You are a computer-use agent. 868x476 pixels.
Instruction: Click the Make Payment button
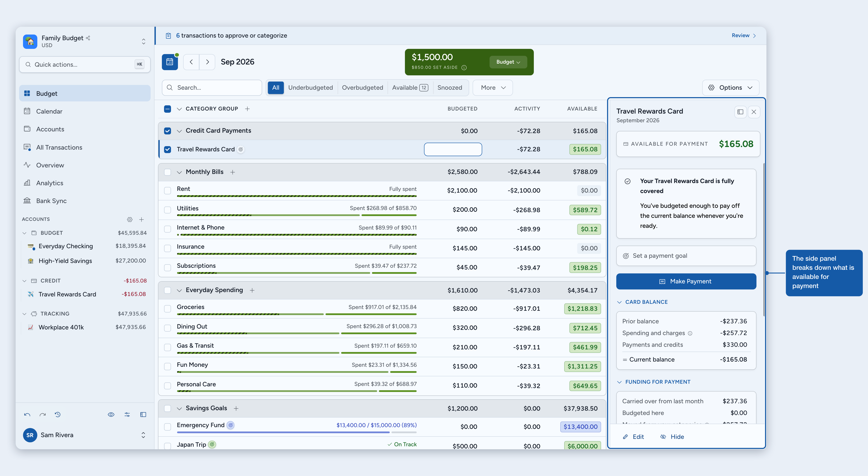[x=686, y=281]
